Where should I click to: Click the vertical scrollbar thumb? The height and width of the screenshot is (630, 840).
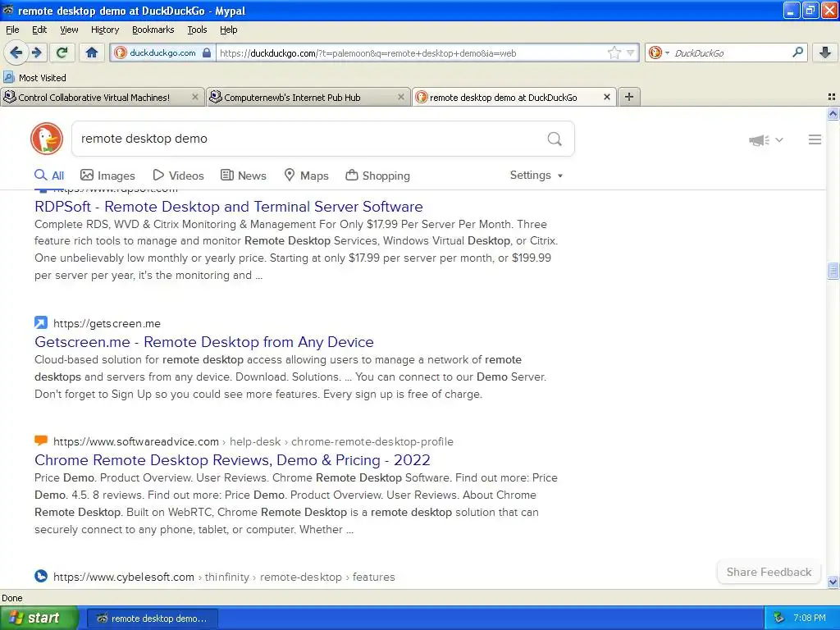[x=833, y=271]
